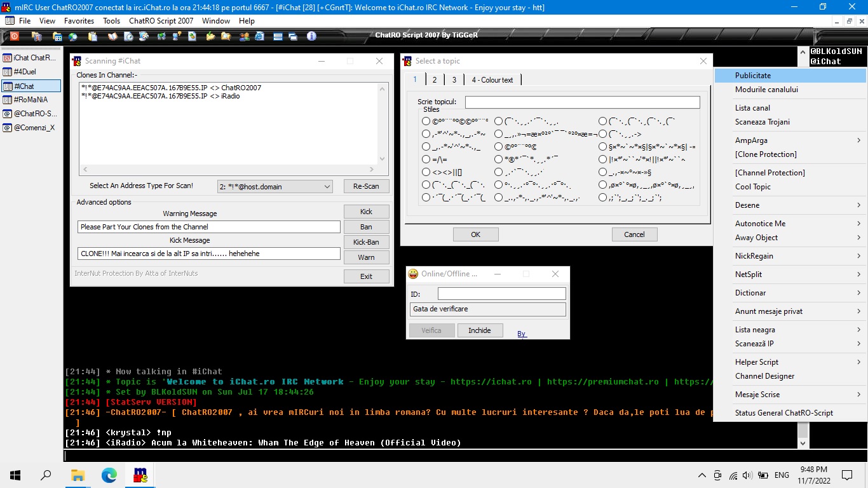Click the Re-Scan button
The height and width of the screenshot is (488, 868).
366,187
